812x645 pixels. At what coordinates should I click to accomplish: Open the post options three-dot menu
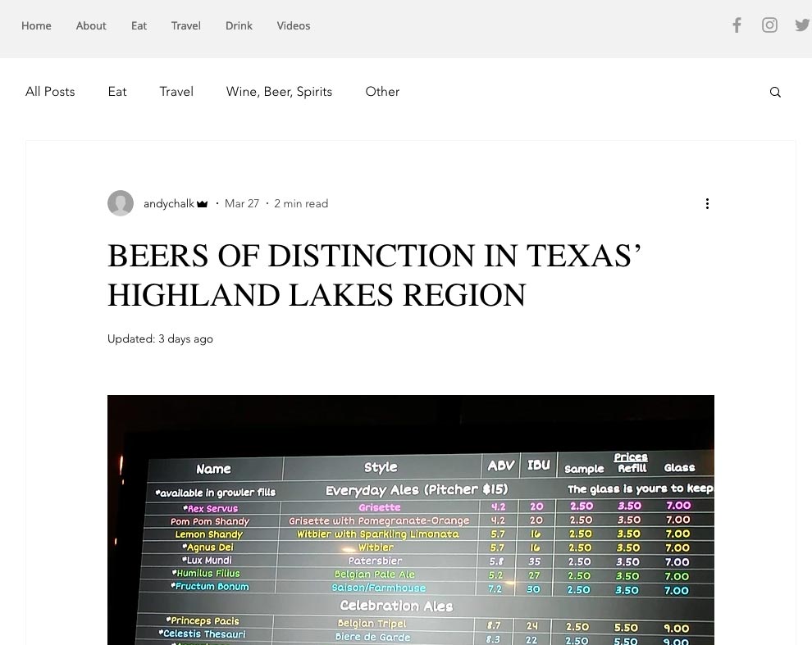707,203
